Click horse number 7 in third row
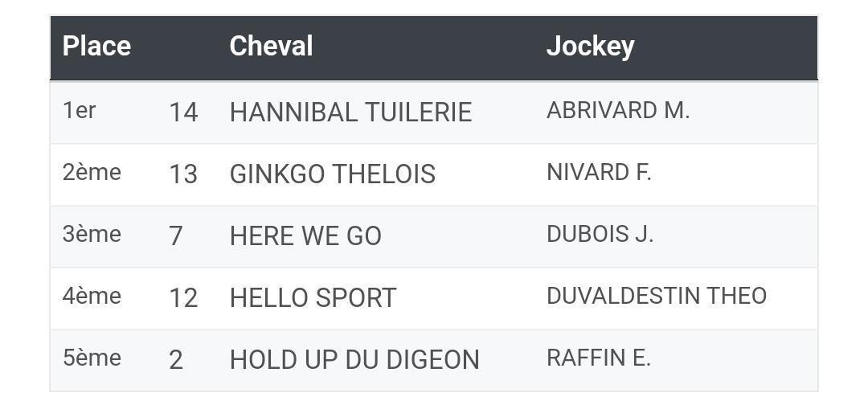868x397 pixels. pyautogui.click(x=175, y=237)
